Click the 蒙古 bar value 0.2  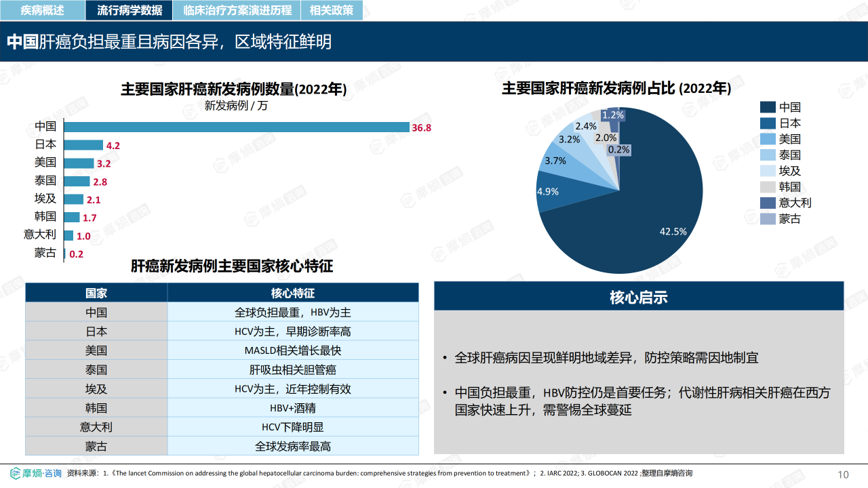77,255
